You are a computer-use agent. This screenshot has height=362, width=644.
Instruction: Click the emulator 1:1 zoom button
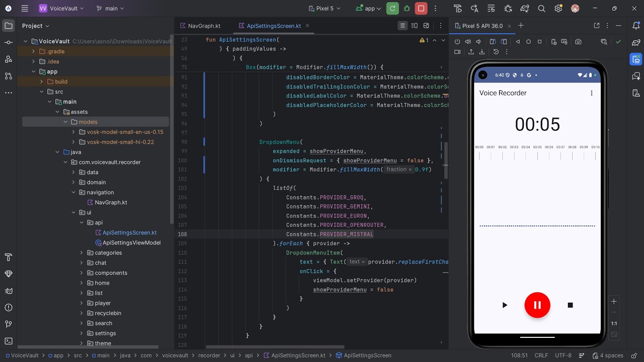pyautogui.click(x=614, y=323)
